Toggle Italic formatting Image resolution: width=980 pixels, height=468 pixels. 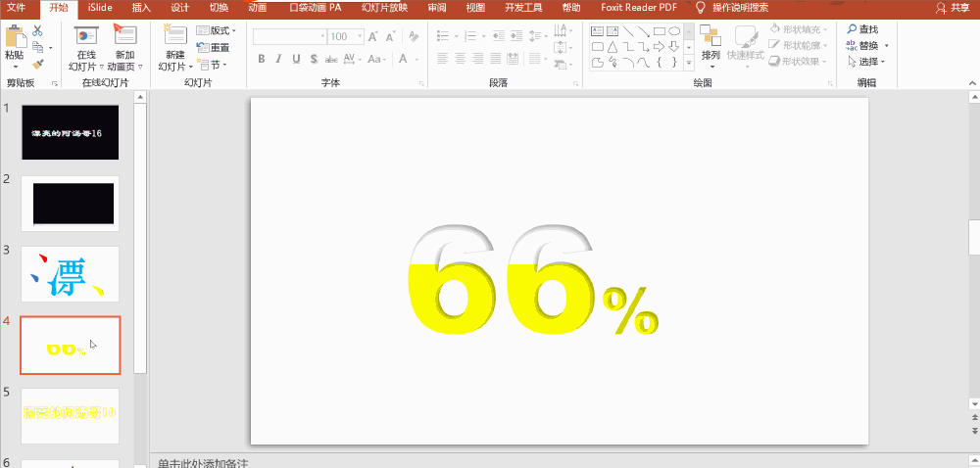point(278,59)
